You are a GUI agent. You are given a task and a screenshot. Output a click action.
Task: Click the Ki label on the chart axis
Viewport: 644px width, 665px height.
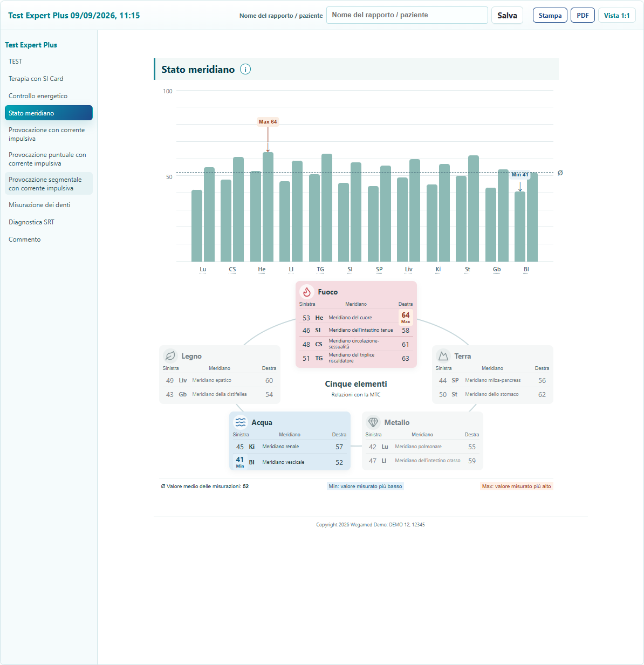click(438, 269)
